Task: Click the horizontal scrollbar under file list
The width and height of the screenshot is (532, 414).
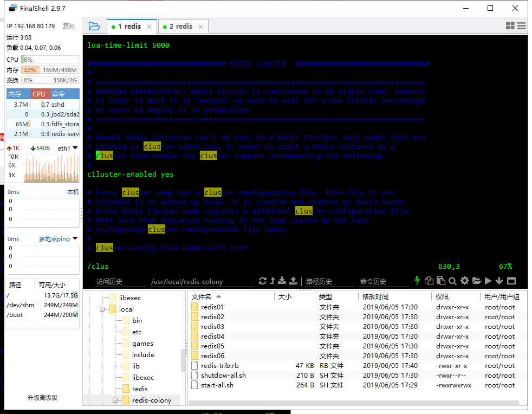Action: (354, 403)
